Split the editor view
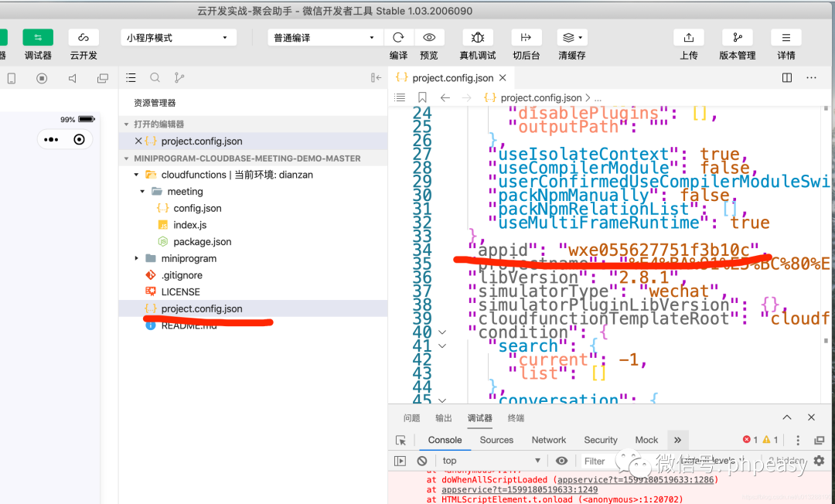The height and width of the screenshot is (504, 835). [786, 78]
